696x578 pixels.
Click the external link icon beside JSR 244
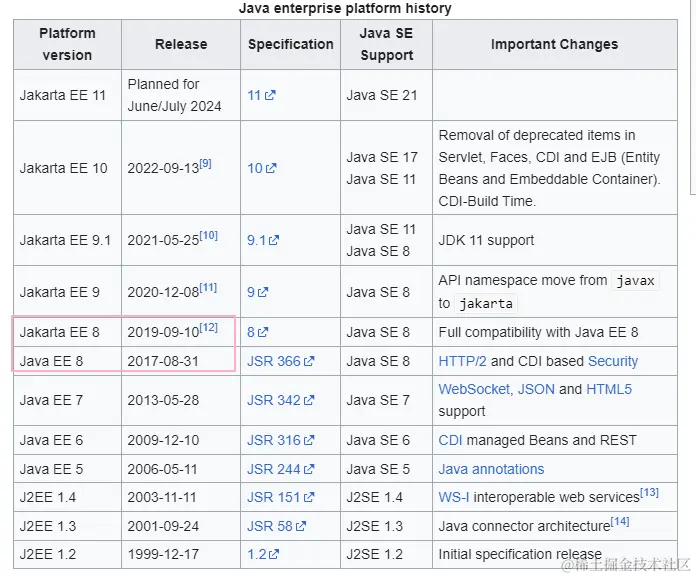(x=309, y=469)
